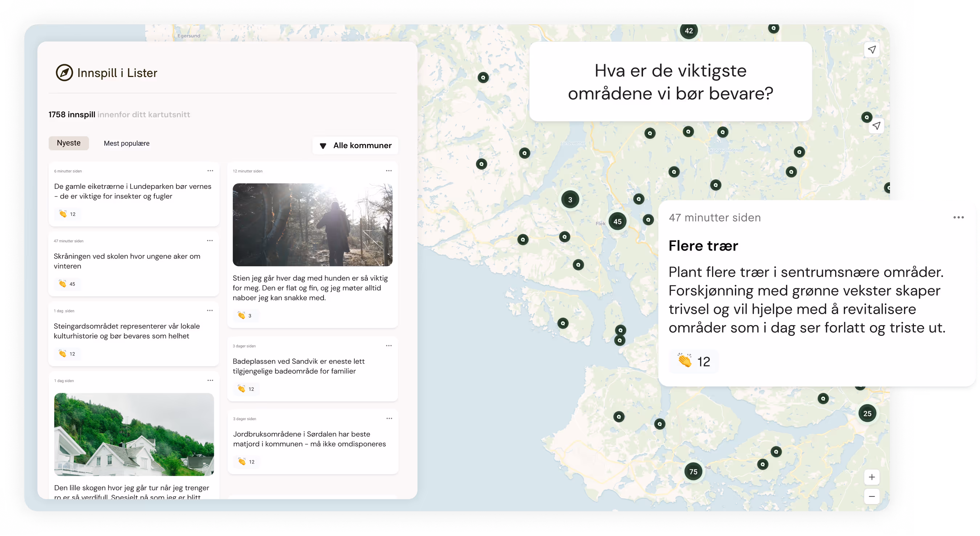Applaud the Skråningen ved skolen post (45)
980x536 pixels.
click(x=63, y=284)
